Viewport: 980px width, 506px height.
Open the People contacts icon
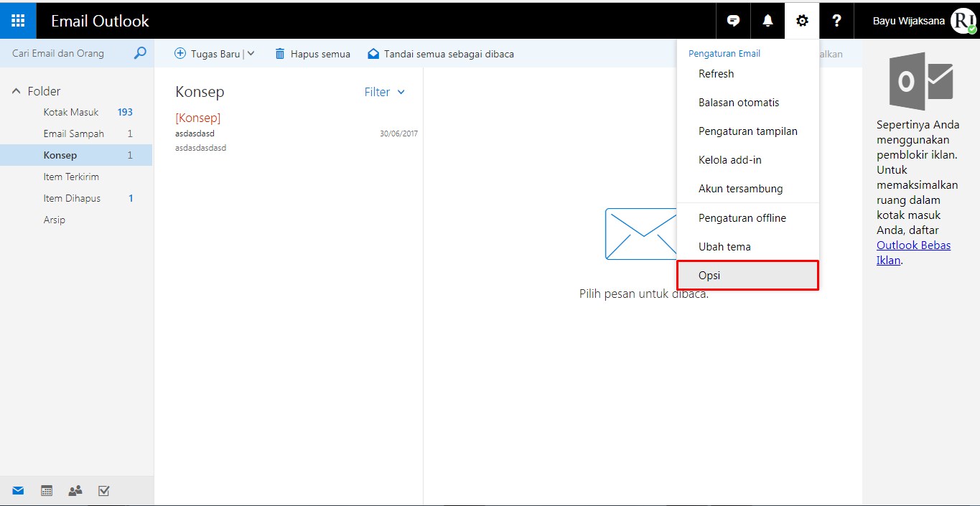[x=75, y=490]
